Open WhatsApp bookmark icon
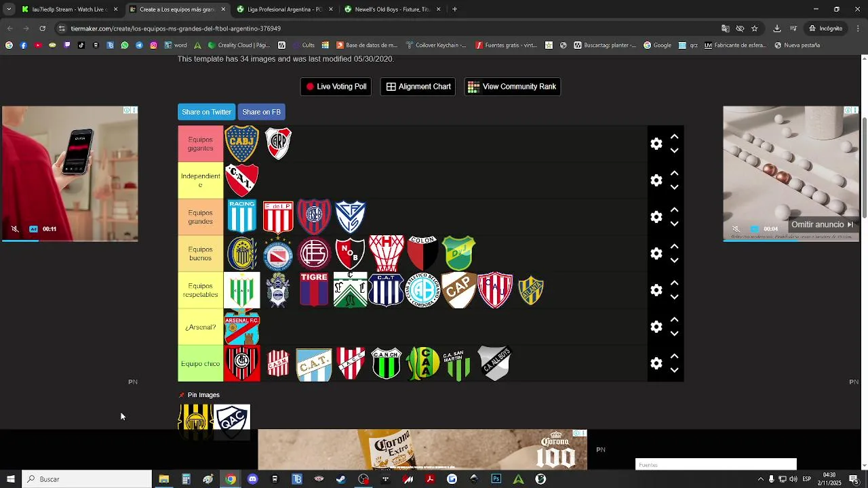868x488 pixels. (125, 45)
